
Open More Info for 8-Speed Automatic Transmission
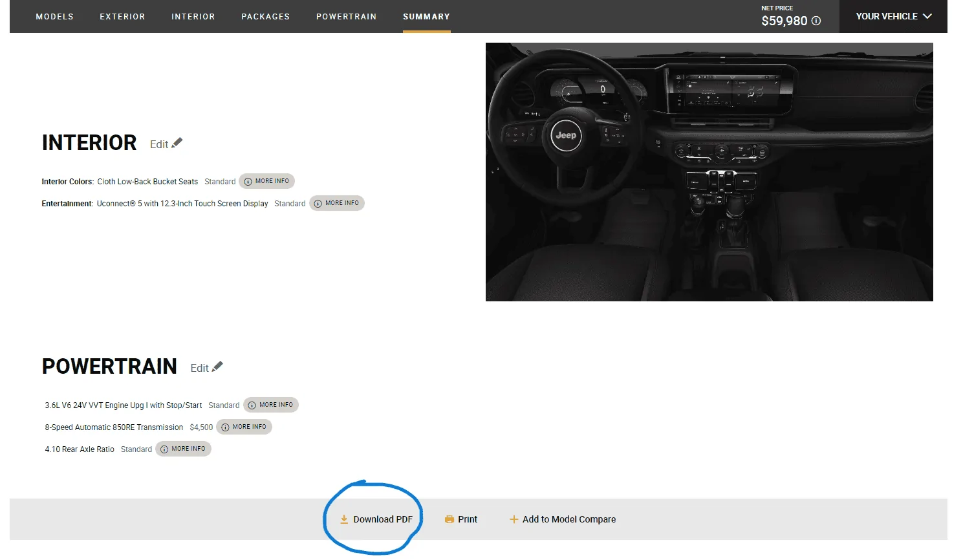pyautogui.click(x=244, y=427)
